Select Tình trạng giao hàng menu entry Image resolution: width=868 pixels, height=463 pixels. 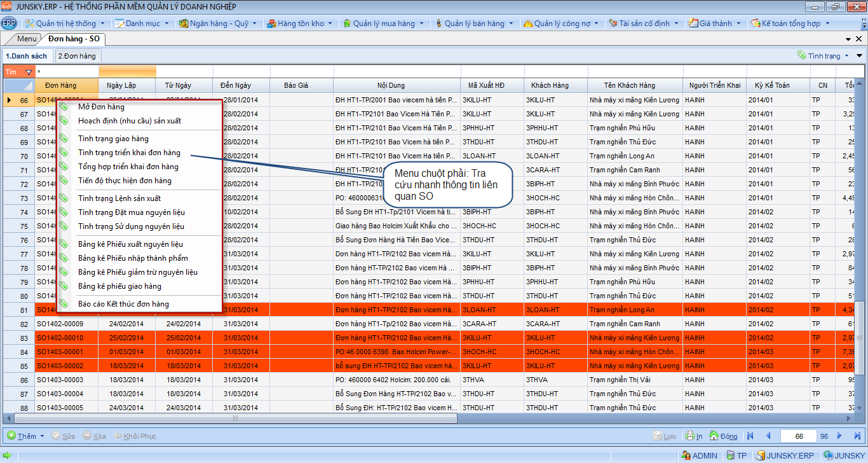pyautogui.click(x=113, y=139)
